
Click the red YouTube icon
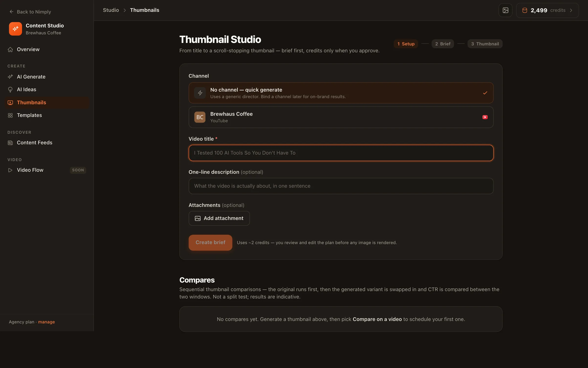coord(485,117)
